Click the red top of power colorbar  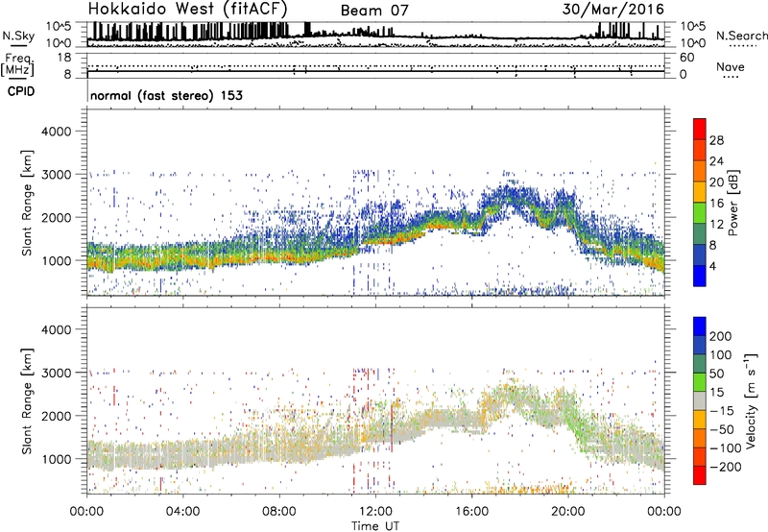(x=700, y=129)
